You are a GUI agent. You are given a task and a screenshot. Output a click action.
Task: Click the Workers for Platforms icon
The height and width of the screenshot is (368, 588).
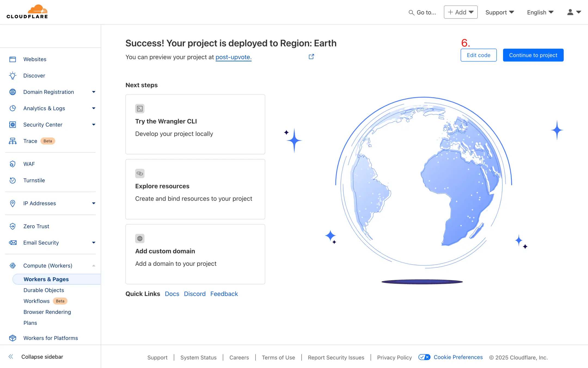[13, 338]
